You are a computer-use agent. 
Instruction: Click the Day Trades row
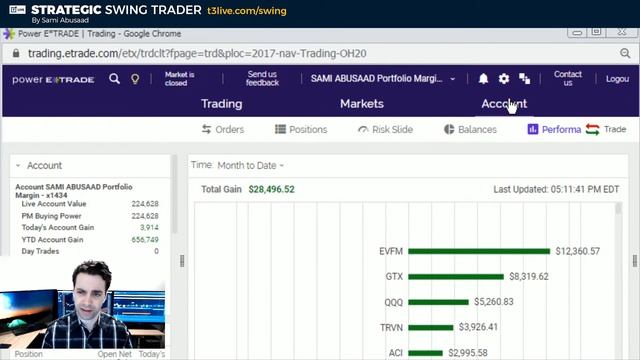point(90,251)
